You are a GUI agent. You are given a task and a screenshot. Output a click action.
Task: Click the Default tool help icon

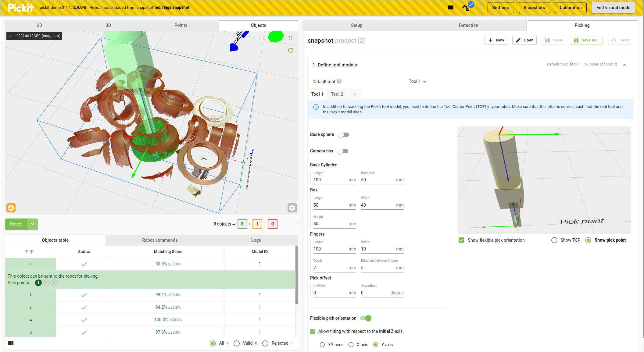pyautogui.click(x=339, y=81)
